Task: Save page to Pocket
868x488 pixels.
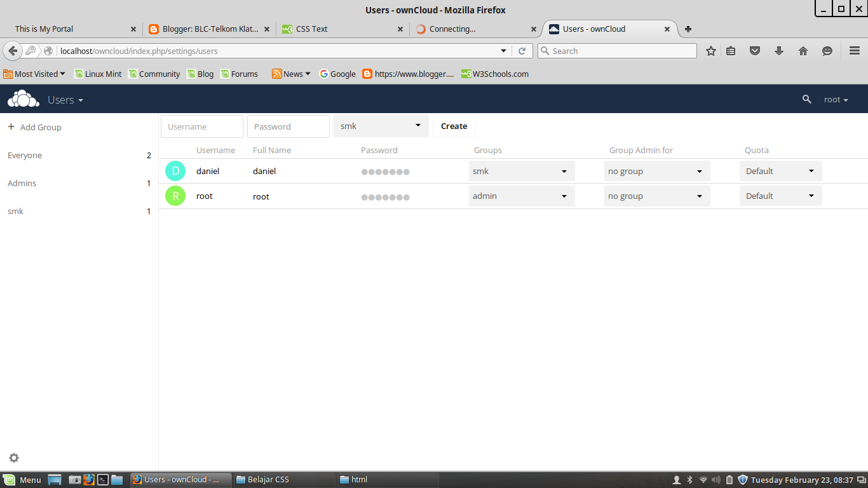Action: (755, 50)
